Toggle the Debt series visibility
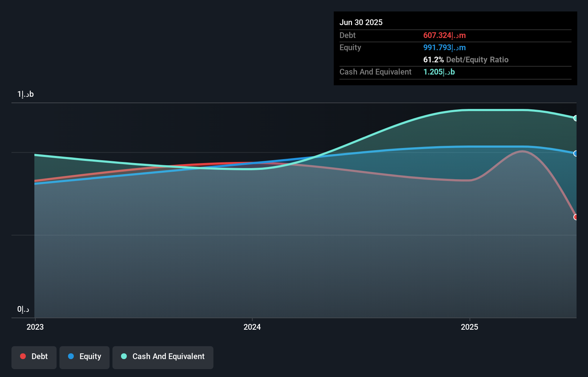This screenshot has width=588, height=377. (x=34, y=357)
